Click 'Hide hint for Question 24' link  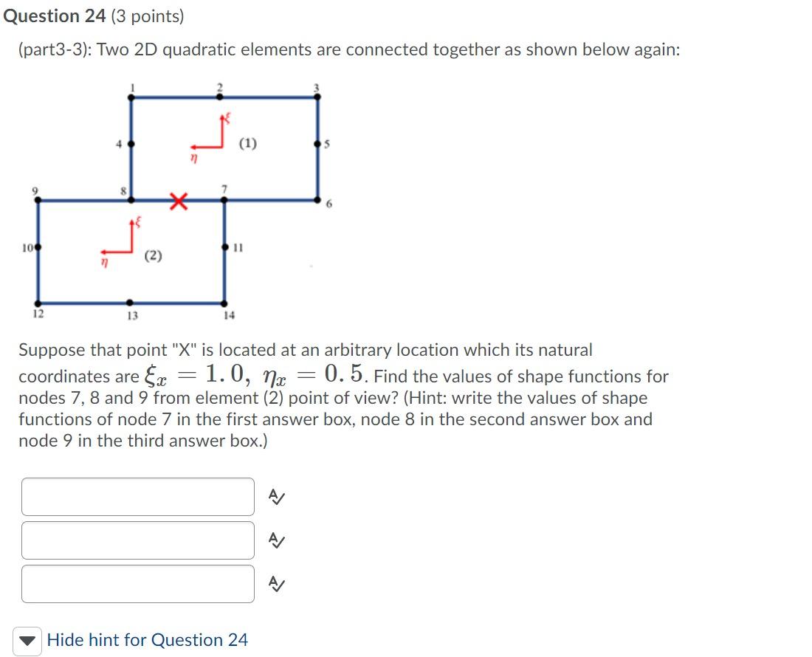pyautogui.click(x=147, y=640)
